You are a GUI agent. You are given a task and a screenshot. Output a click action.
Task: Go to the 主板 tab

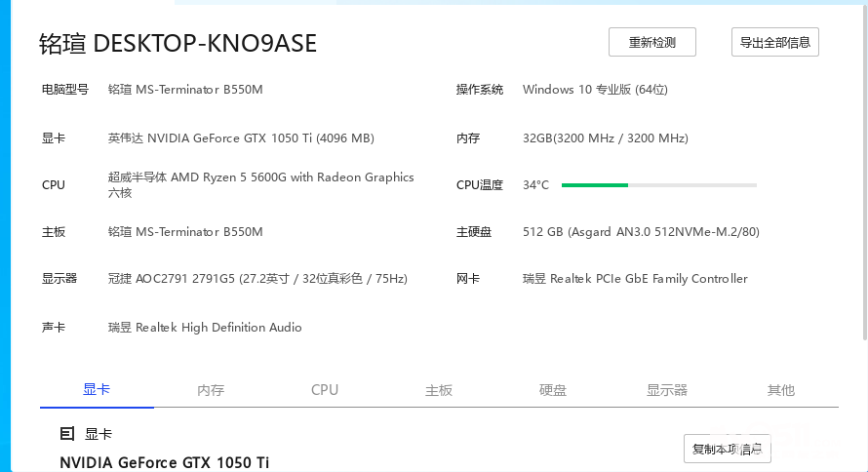[x=439, y=390]
